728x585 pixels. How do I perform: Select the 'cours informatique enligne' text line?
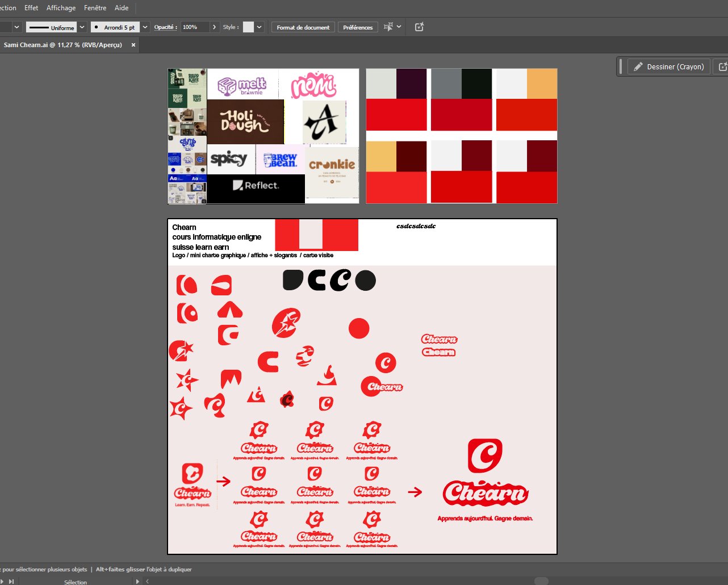tap(217, 237)
